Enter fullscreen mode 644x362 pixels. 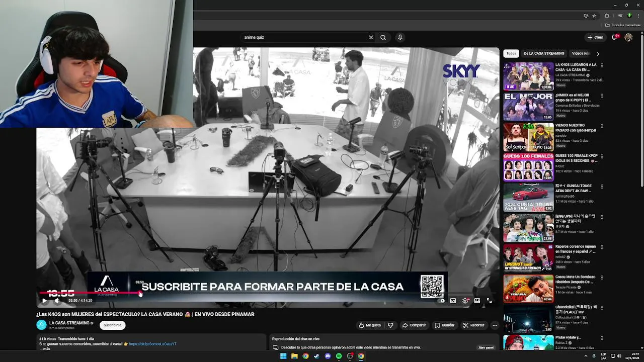(489, 301)
